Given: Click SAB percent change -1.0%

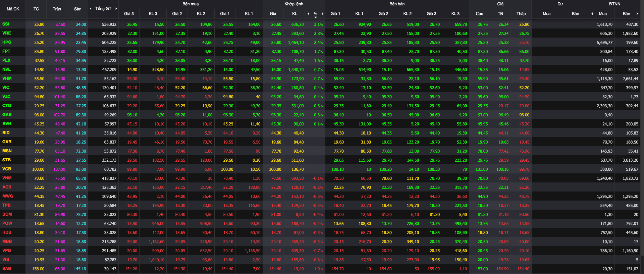Looking at the screenshot, I should point(318,269).
